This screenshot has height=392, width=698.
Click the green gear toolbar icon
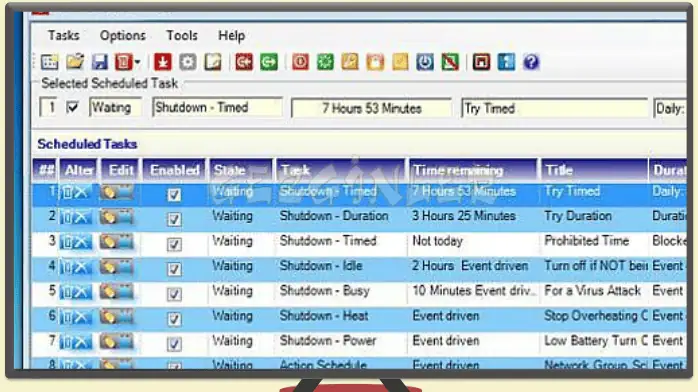coord(325,62)
